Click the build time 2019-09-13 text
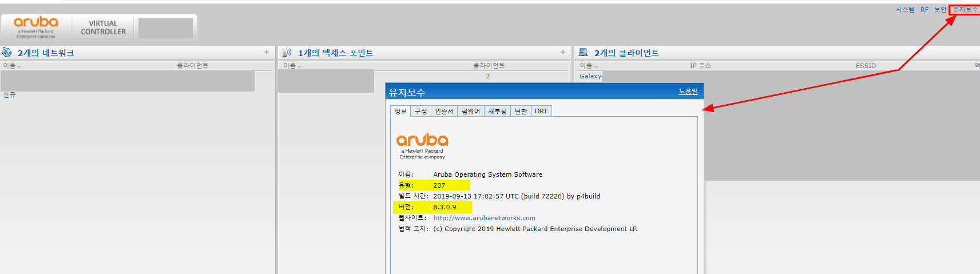Image resolution: width=980 pixels, height=274 pixels. (517, 196)
